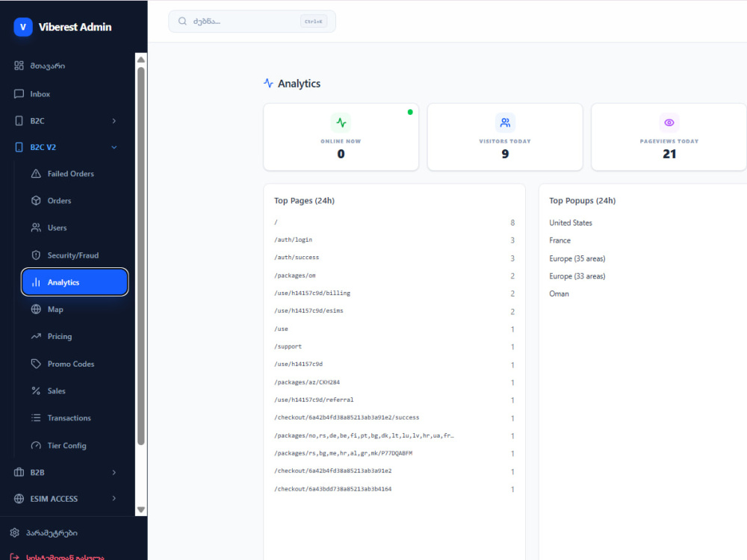Click the /auth/success page row

pyautogui.click(x=394, y=258)
